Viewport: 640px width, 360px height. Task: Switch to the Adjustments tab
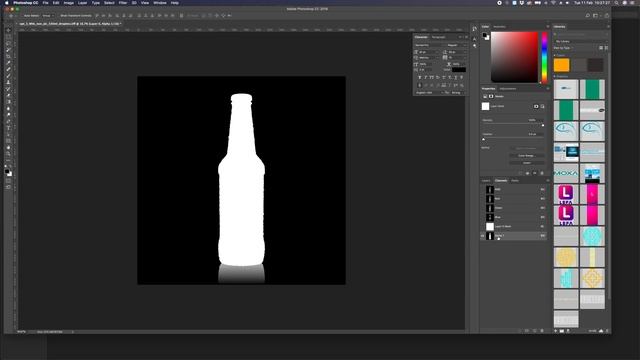tap(508, 89)
